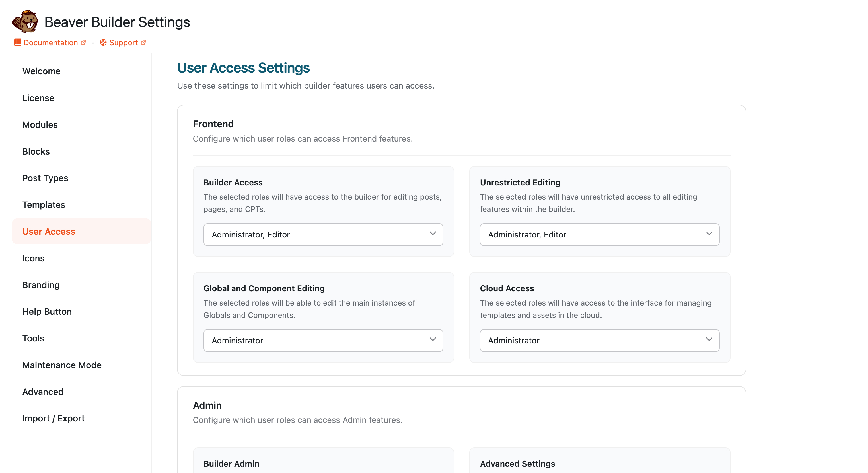Click the "Beaver Builder Settings" title

pos(117,22)
